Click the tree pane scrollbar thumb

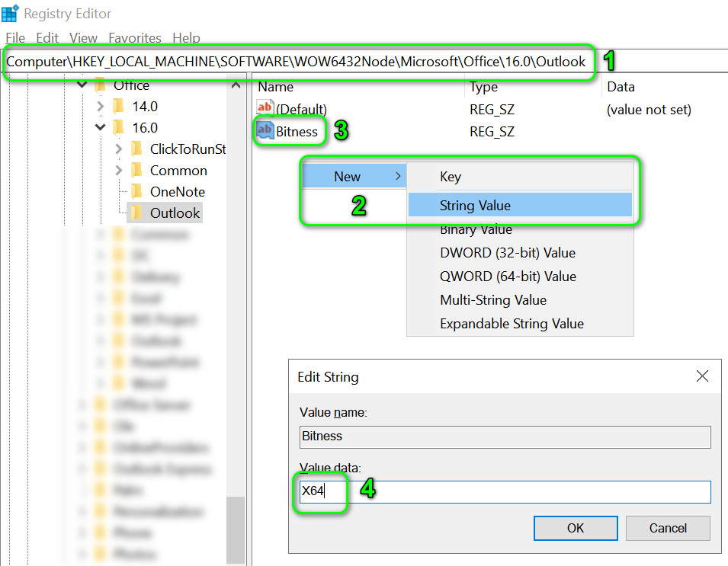[x=236, y=529]
